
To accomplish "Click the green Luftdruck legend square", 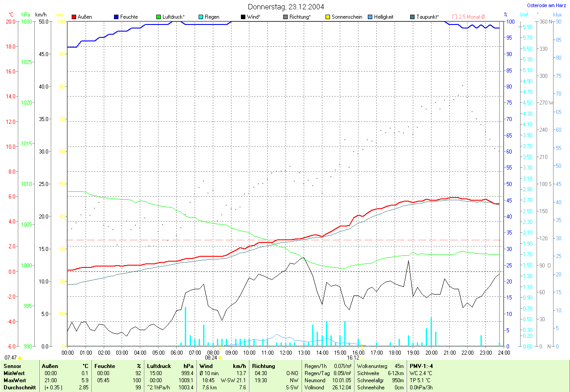I will pyautogui.click(x=159, y=17).
